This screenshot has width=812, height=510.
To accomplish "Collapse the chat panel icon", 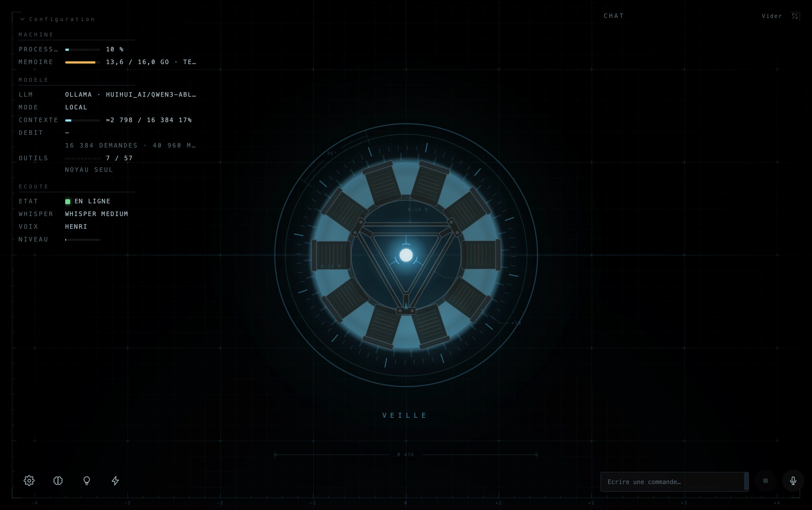I will coord(795,16).
